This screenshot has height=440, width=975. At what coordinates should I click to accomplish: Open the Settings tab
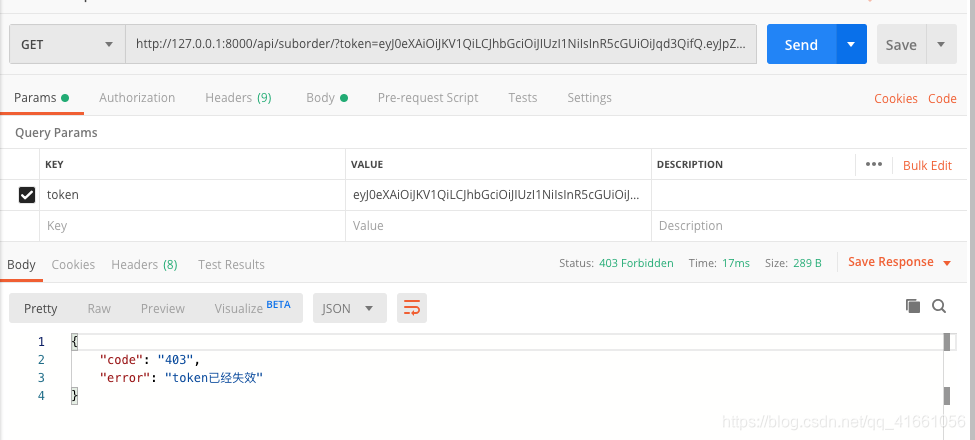[589, 98]
